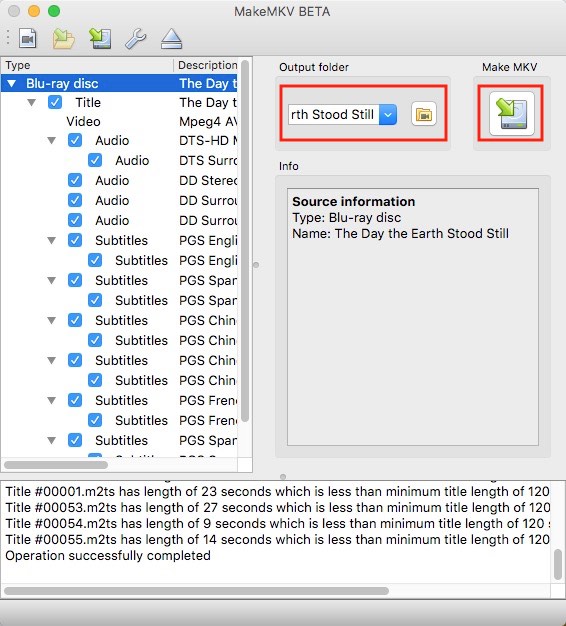
Task: Collapse the last PGS Spanish Subtitles node
Action: pos(51,440)
